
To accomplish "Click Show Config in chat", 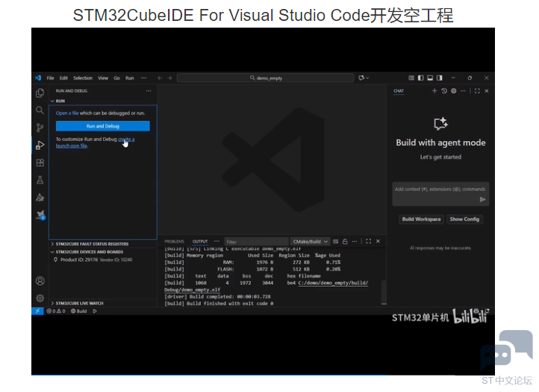I will [464, 220].
